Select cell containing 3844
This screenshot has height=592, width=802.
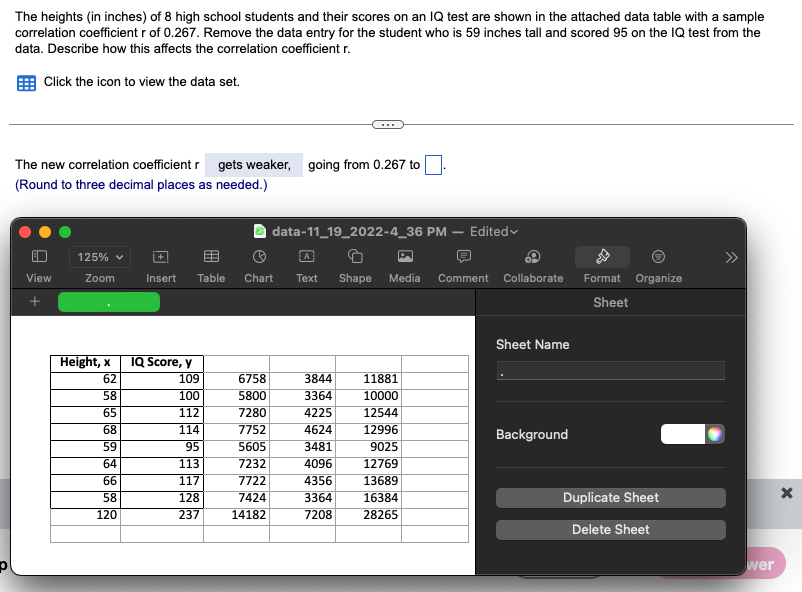pos(302,380)
